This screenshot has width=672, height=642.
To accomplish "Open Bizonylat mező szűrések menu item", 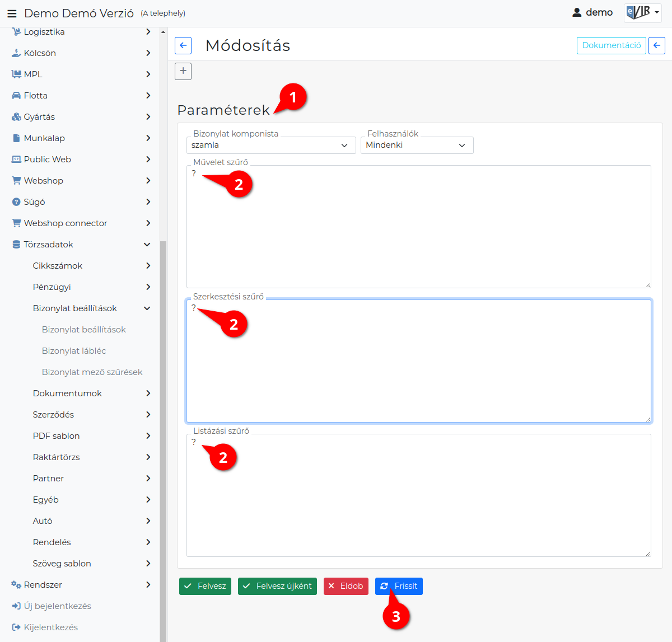I will coord(92,372).
